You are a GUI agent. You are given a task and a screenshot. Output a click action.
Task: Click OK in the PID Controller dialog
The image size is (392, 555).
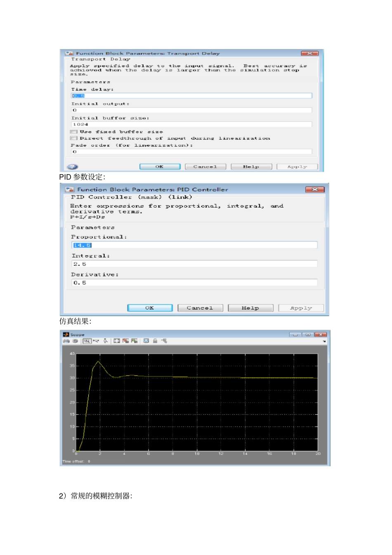150,308
